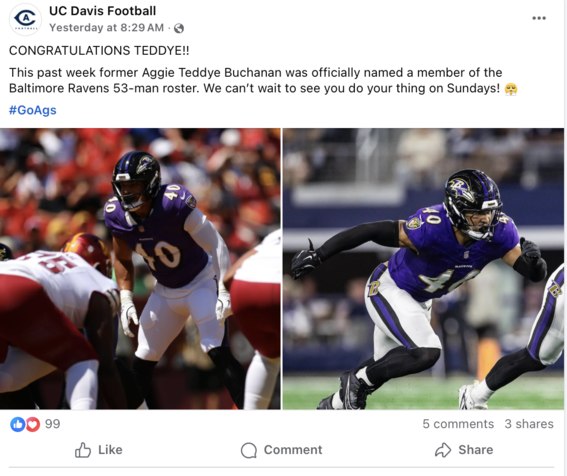Screen dimensions: 567x476
Task: Like the post with Like button
Action: pyautogui.click(x=99, y=450)
